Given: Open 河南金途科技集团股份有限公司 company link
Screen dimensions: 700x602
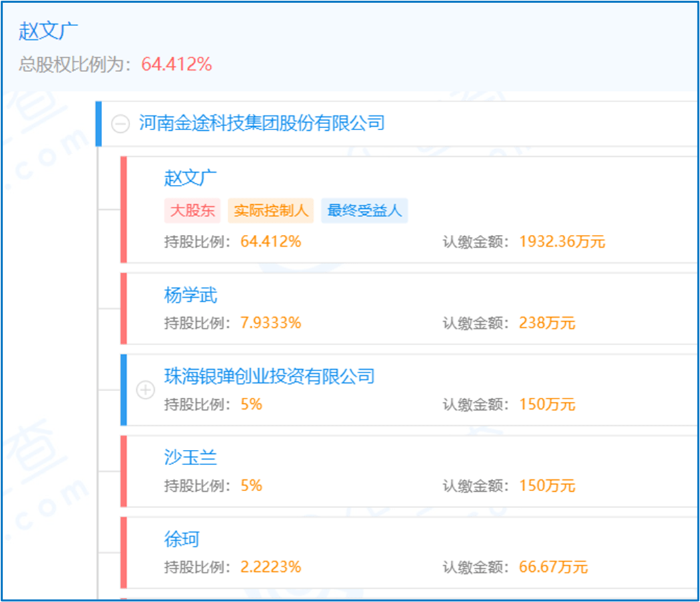Looking at the screenshot, I should [262, 123].
